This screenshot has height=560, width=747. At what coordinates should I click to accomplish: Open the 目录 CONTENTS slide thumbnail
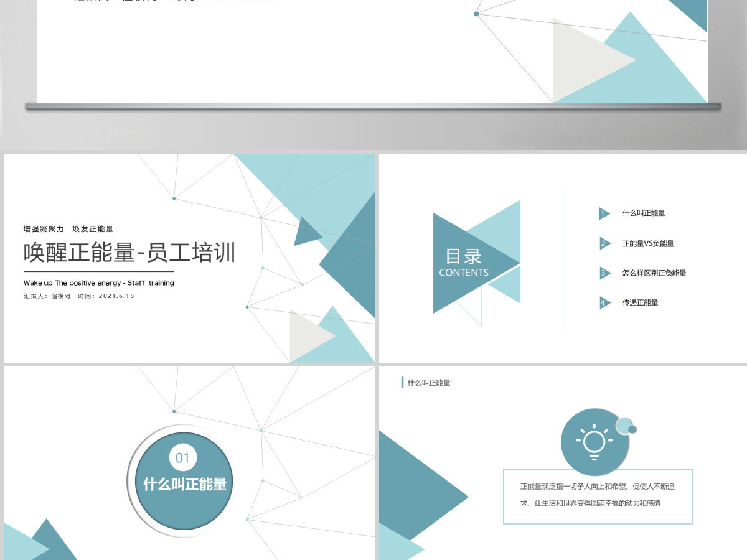pos(563,258)
